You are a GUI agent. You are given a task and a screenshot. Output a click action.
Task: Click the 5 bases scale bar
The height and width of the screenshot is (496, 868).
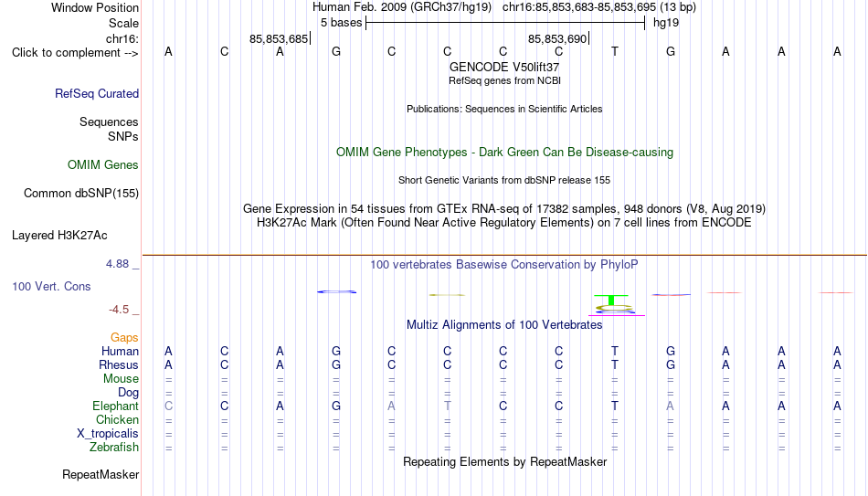tap(505, 23)
